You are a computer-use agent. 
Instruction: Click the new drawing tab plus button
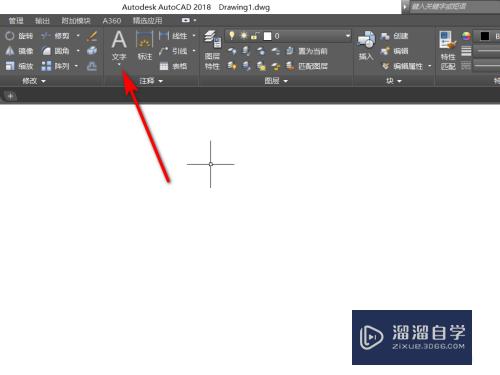pyautogui.click(x=10, y=96)
